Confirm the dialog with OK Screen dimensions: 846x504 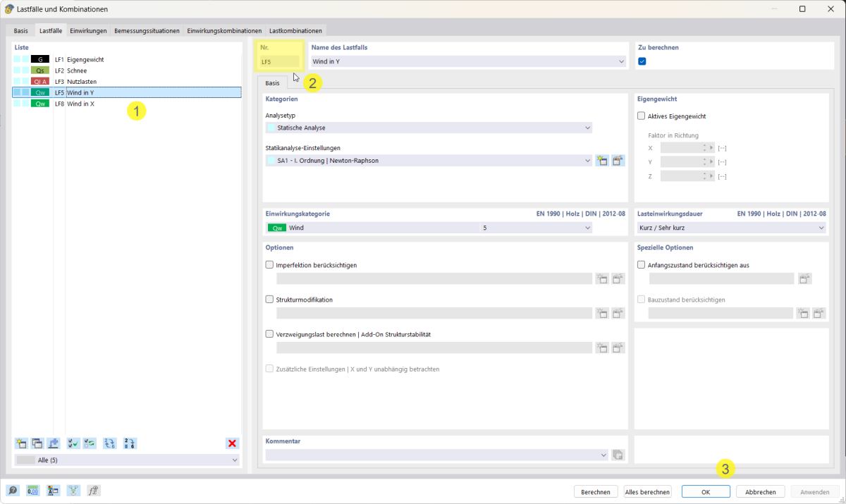point(706,492)
